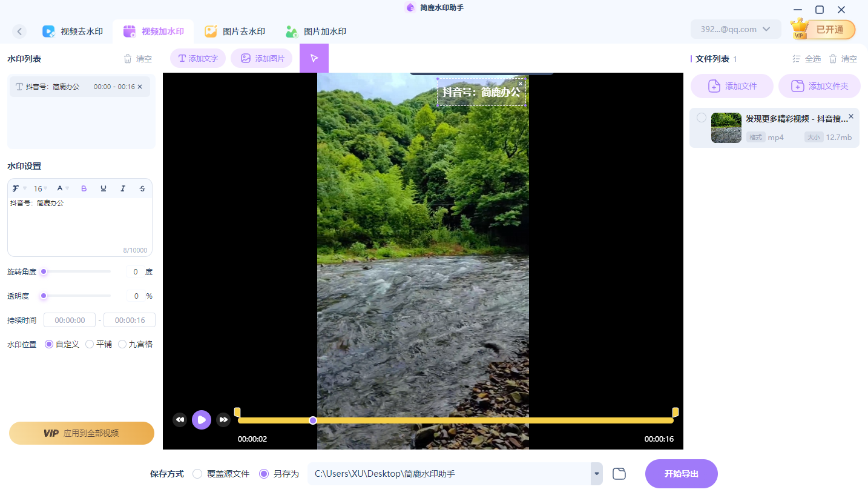The image size is (868, 498).
Task: Click the save path field C:\Users\XU\Desktop
Action: coord(449,474)
